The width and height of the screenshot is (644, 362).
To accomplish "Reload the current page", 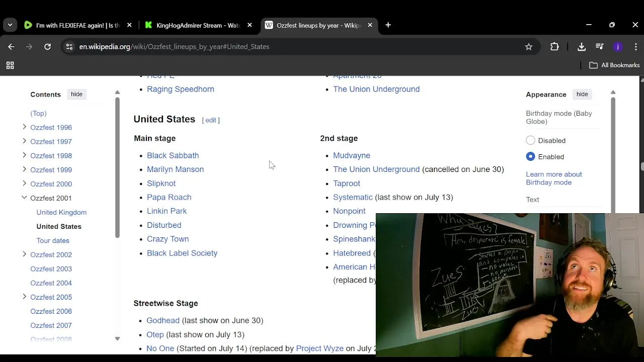I will click(47, 47).
